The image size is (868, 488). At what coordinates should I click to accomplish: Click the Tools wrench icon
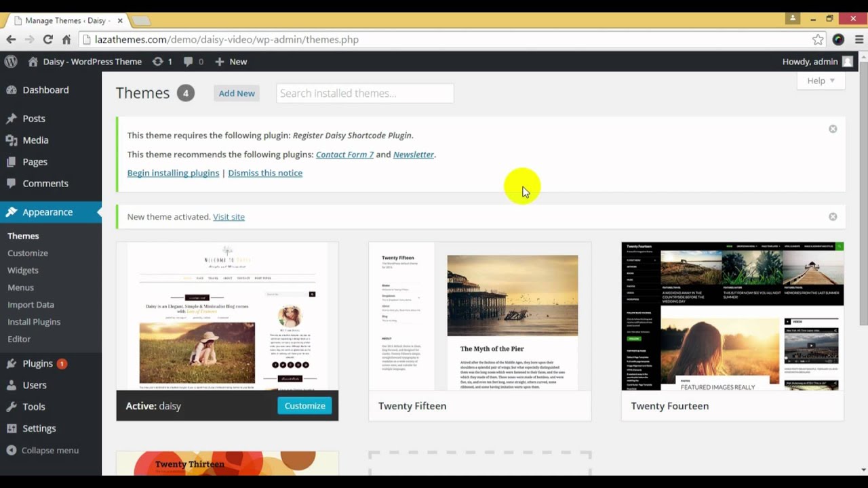coord(12,407)
